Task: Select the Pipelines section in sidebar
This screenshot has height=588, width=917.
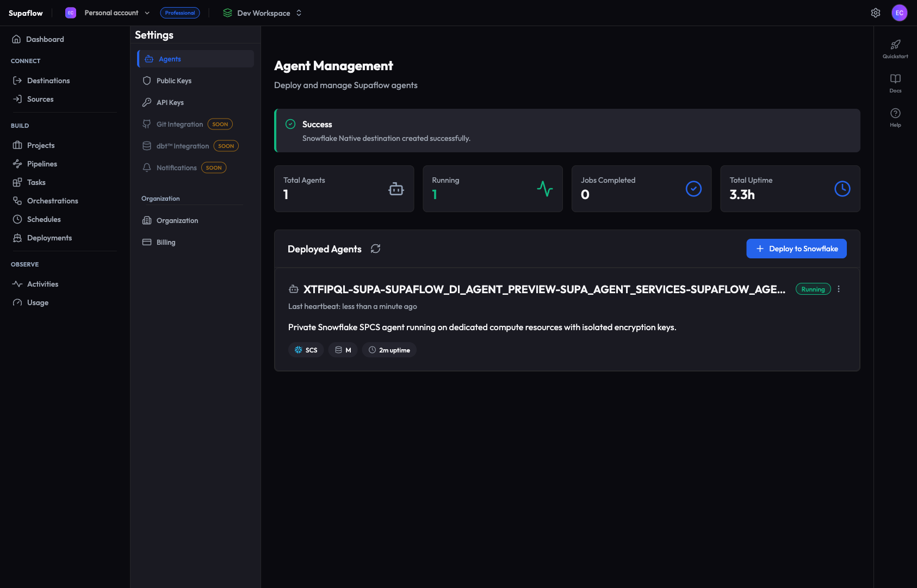Action: (42, 164)
